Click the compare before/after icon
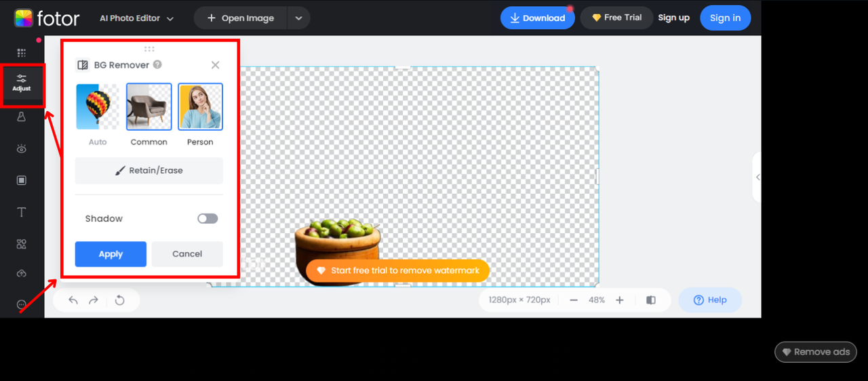This screenshot has height=381, width=868. (x=651, y=300)
